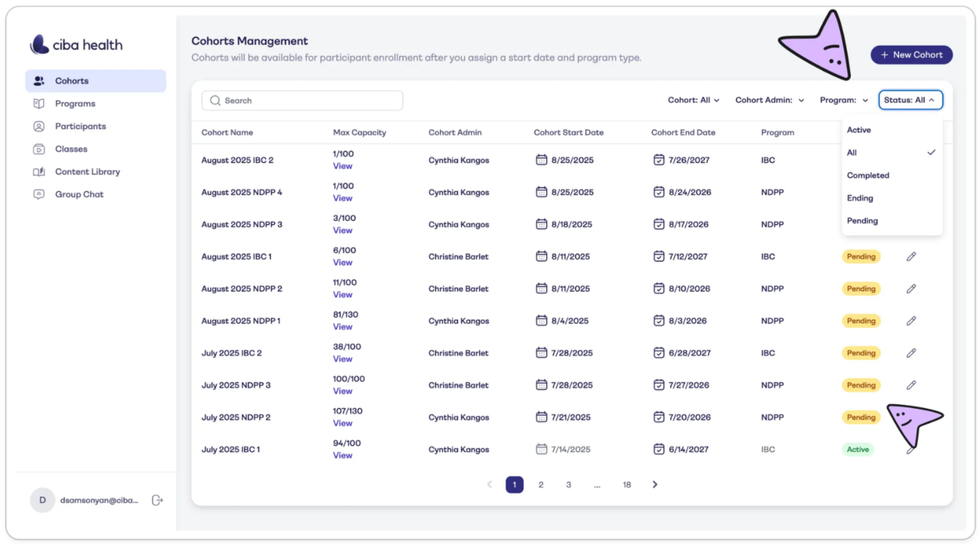Click View link for July 2025 IBC 1

[342, 455]
